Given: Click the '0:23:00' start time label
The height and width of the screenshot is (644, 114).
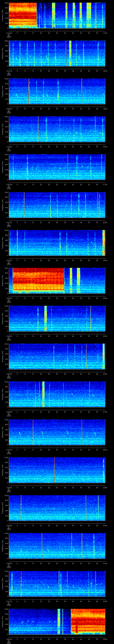Looking at the screenshot, I should coord(9,298).
